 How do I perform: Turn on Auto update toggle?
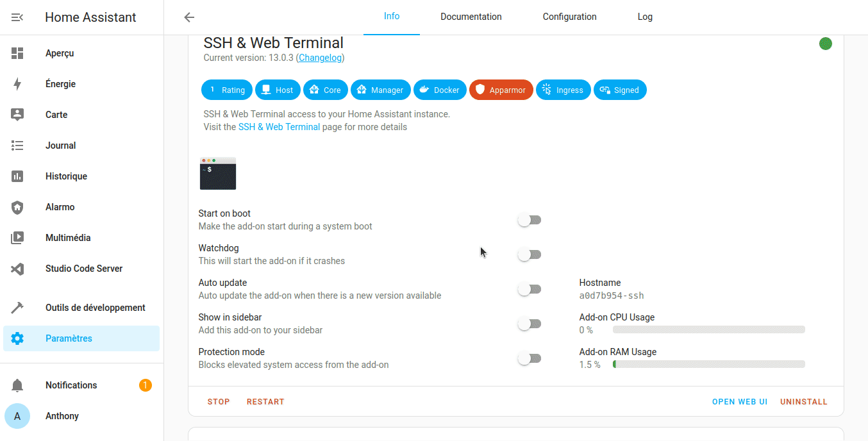coord(530,289)
